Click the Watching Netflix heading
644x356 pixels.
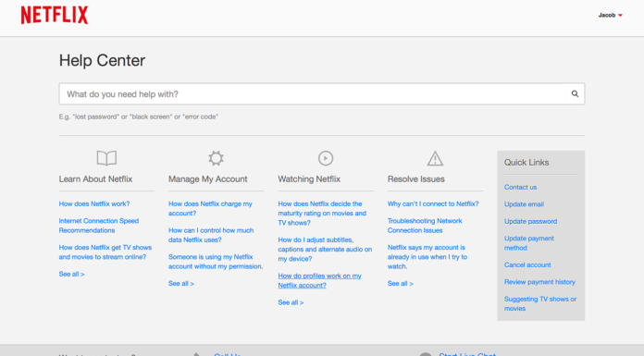(x=309, y=179)
